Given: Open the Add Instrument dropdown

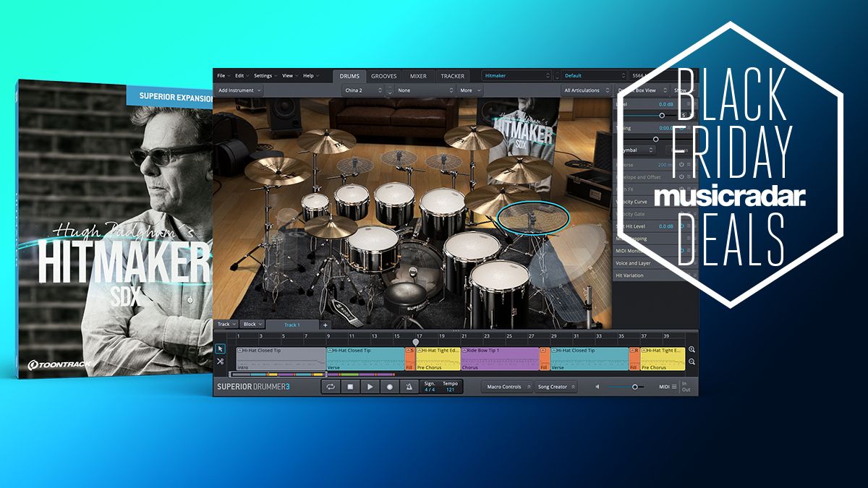Looking at the screenshot, I should point(239,90).
